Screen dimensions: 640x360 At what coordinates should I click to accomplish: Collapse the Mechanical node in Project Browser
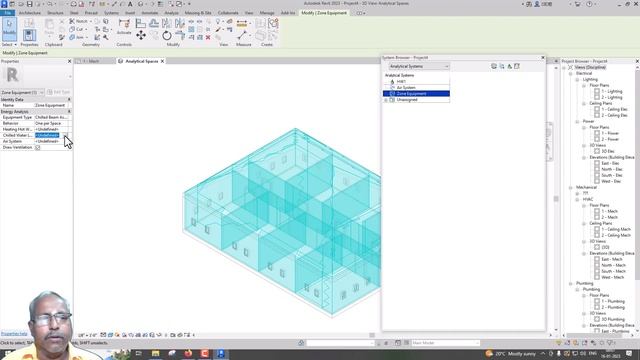pyautogui.click(x=571, y=187)
